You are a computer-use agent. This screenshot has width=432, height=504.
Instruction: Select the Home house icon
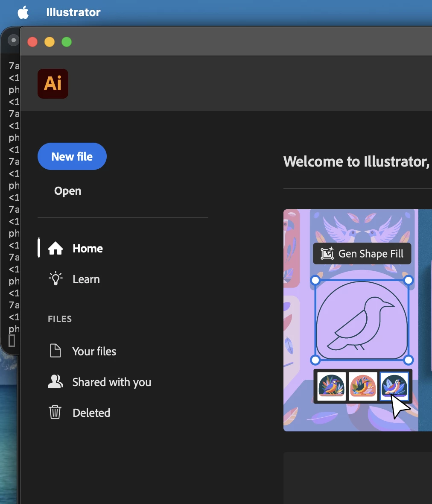(55, 249)
